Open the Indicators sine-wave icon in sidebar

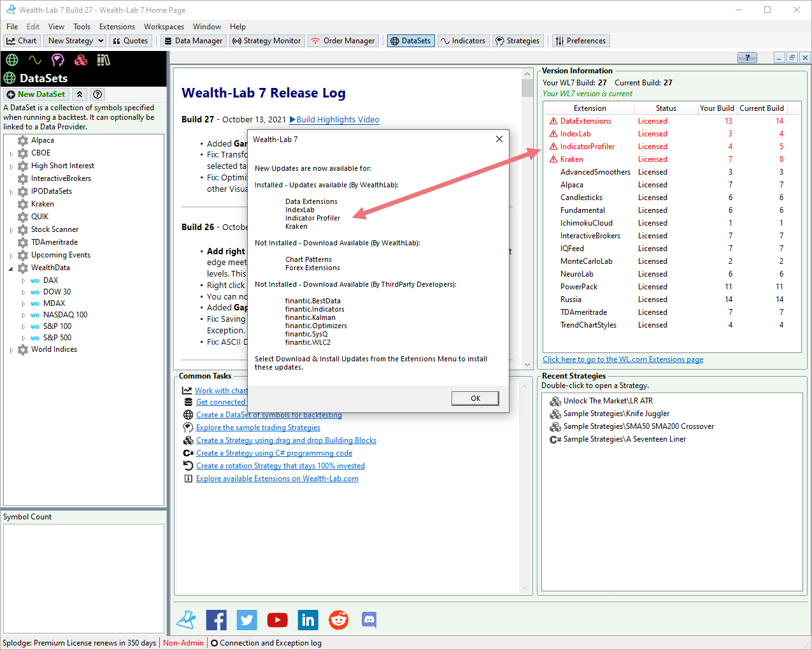coord(35,60)
